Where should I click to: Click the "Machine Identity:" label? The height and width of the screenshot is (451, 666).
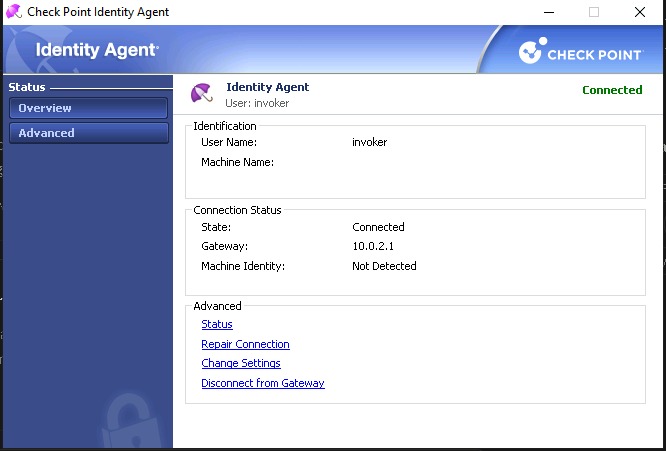(243, 266)
